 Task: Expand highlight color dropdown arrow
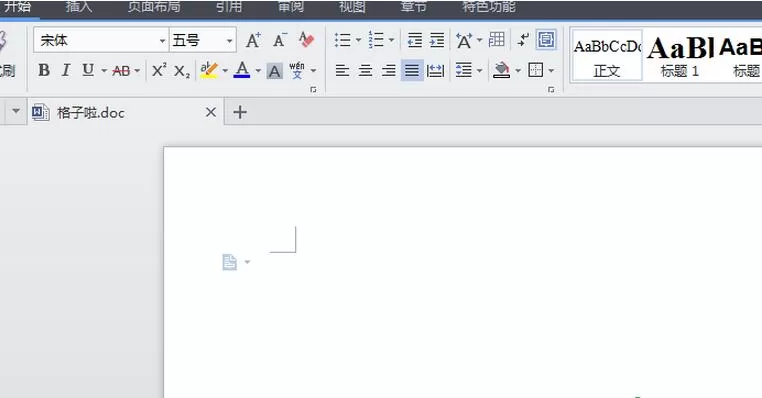pyautogui.click(x=225, y=71)
